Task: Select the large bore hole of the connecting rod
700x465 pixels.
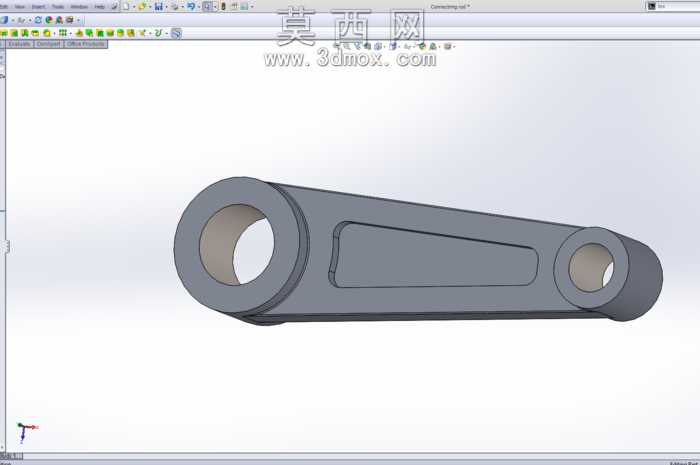Action: (x=237, y=245)
